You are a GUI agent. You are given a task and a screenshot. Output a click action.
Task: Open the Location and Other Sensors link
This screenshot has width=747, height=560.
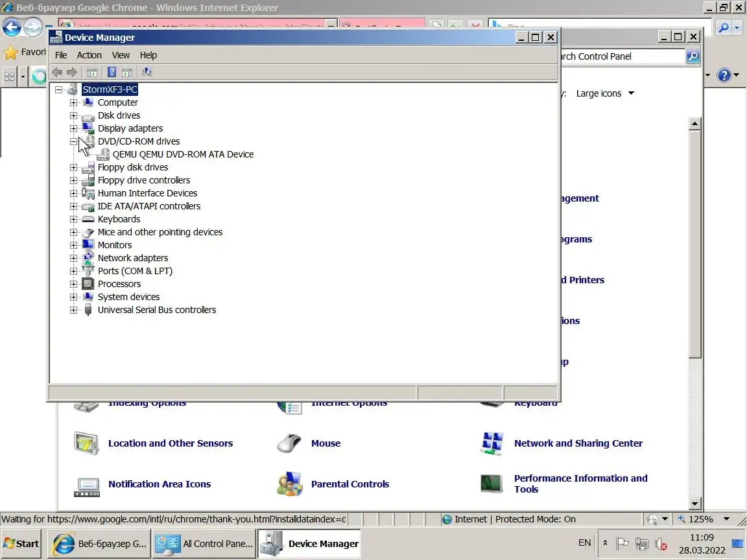[171, 443]
